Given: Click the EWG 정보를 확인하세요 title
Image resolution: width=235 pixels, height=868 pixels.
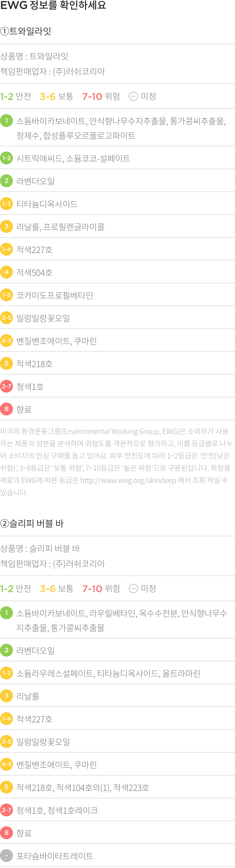Looking at the screenshot, I should point(53,5).
